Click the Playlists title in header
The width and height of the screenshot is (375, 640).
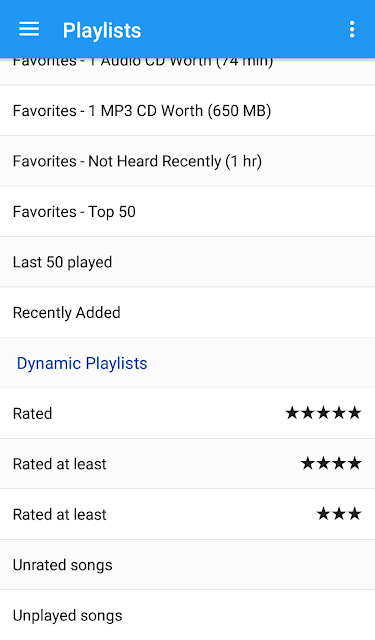[x=102, y=30]
